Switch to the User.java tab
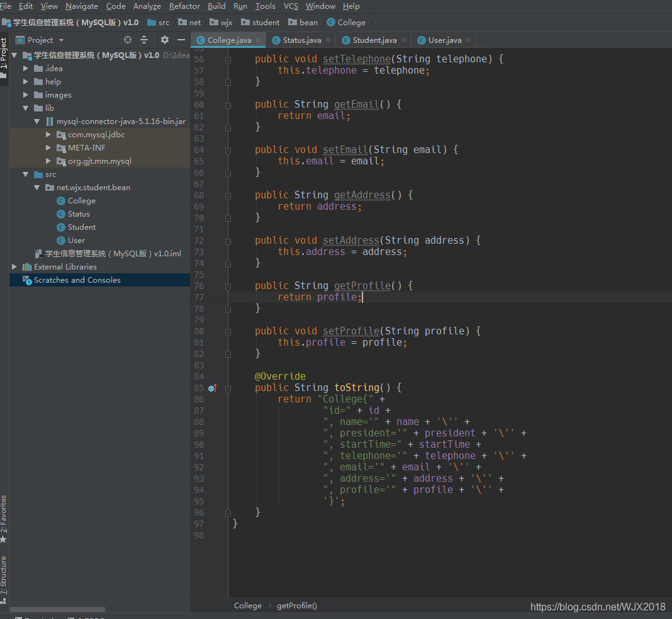 [x=445, y=40]
